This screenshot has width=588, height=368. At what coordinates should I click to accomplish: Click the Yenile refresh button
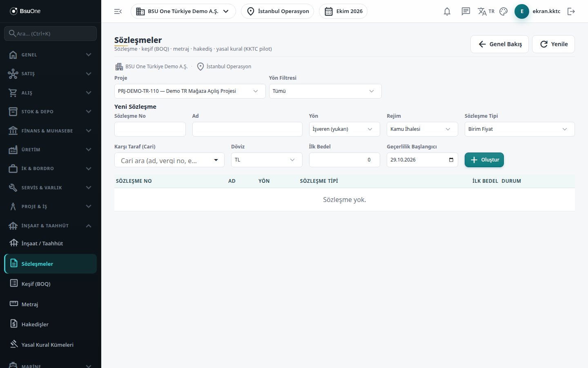click(x=554, y=44)
